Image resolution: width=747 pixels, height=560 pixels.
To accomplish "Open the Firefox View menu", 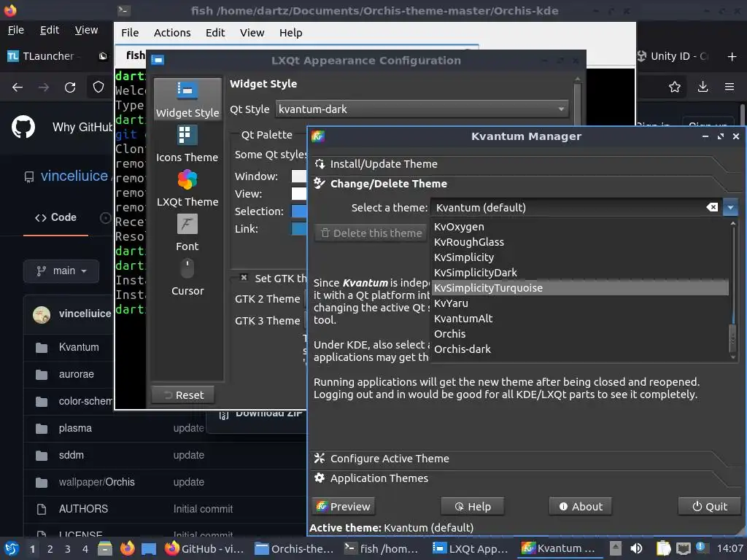I will coord(86,30).
